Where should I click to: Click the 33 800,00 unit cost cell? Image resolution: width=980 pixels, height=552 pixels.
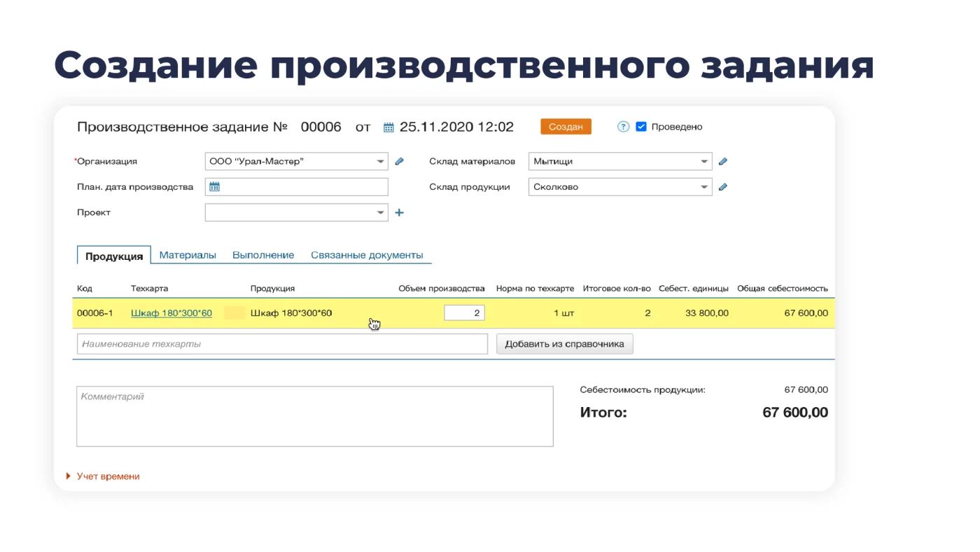coord(707,313)
